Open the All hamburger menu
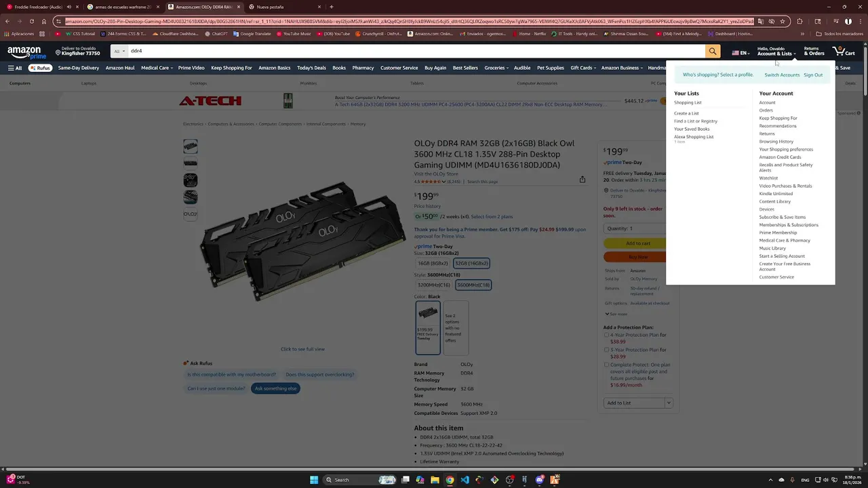The image size is (868, 488). click(14, 68)
